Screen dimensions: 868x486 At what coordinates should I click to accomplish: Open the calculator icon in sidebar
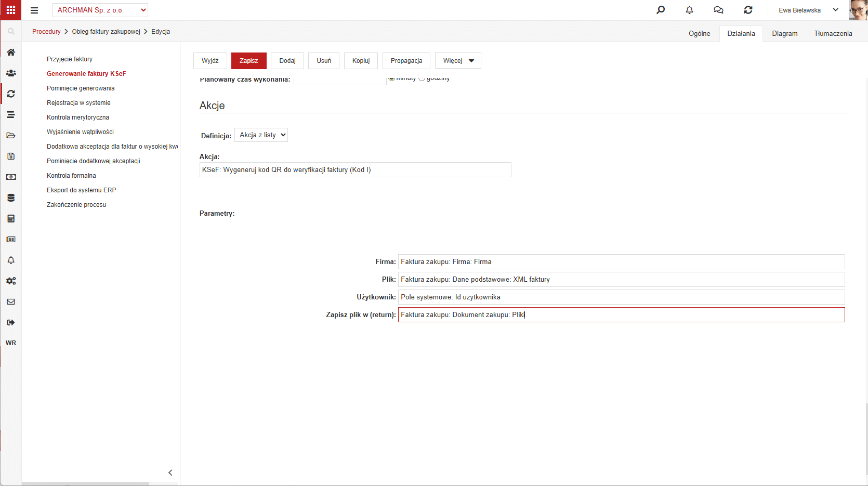pos(11,218)
